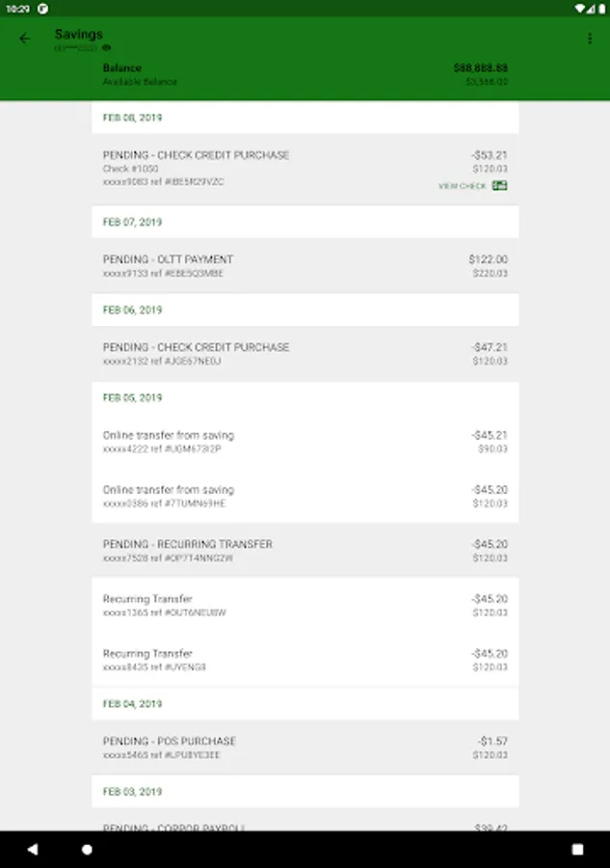Screen dimensions: 610x868
Task: Tap the Balance amount $88,888.88
Action: click(480, 68)
